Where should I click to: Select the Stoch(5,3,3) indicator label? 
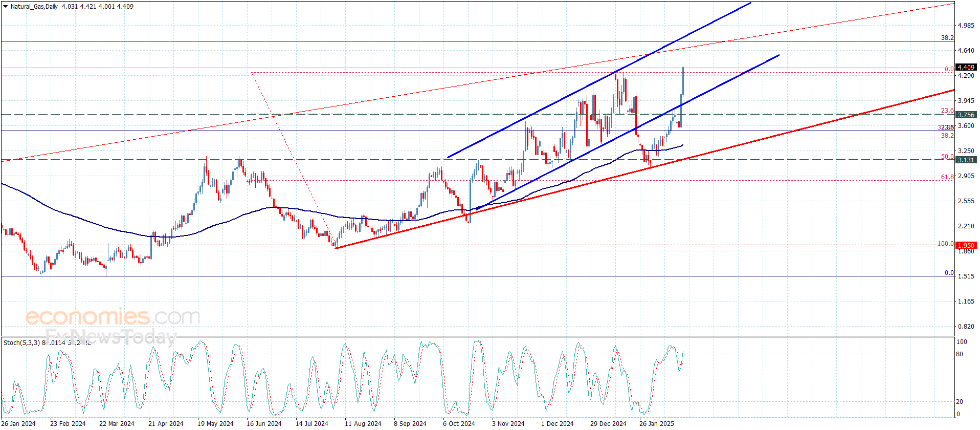coord(21,342)
